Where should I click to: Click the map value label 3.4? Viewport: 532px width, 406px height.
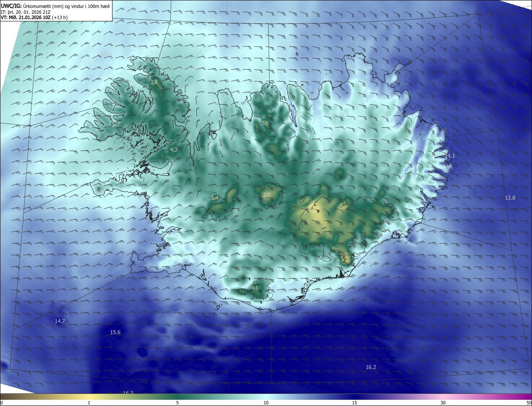pos(214,198)
